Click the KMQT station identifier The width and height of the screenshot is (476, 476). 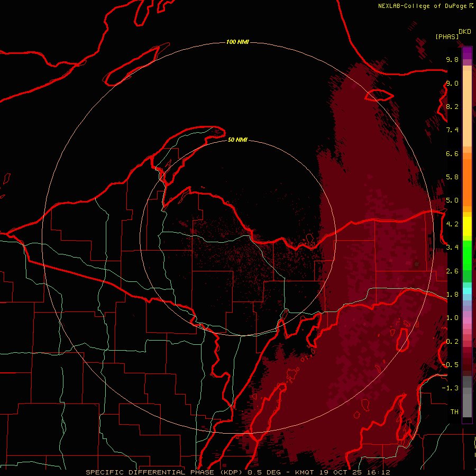click(x=305, y=472)
